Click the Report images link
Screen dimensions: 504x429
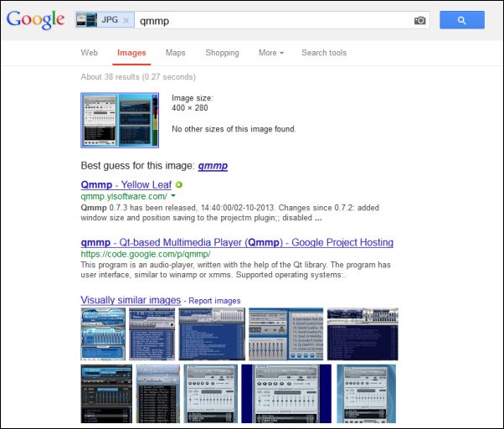pos(214,301)
